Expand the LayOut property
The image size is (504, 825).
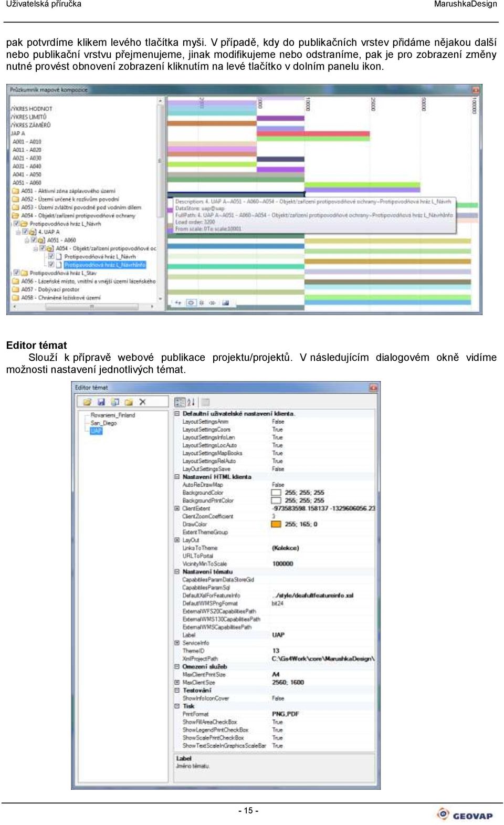[x=177, y=540]
